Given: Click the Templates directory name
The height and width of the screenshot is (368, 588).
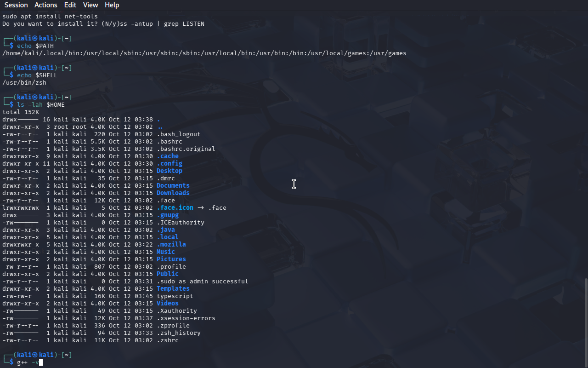Looking at the screenshot, I should point(173,288).
